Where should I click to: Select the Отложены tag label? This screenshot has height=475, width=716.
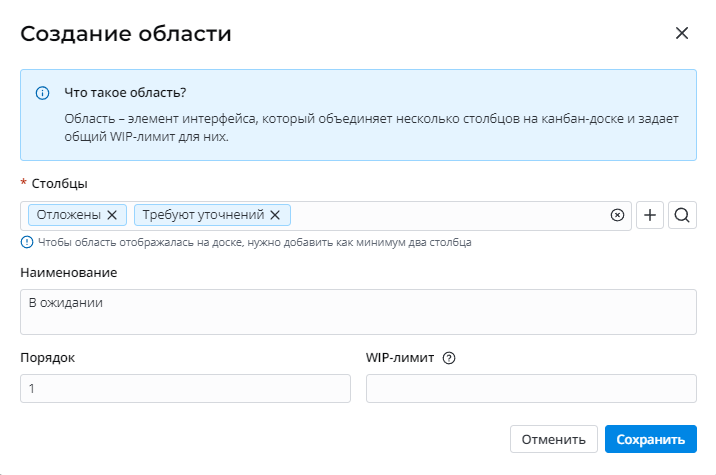pos(69,215)
